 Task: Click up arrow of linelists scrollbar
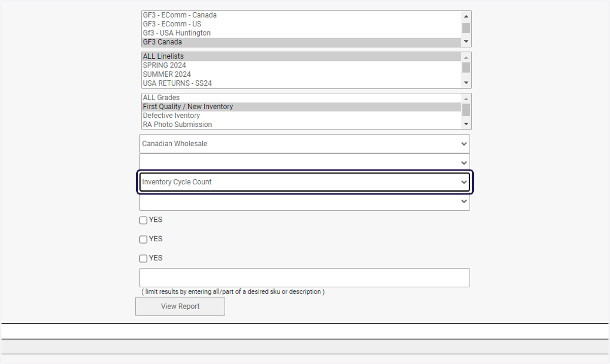(x=466, y=57)
